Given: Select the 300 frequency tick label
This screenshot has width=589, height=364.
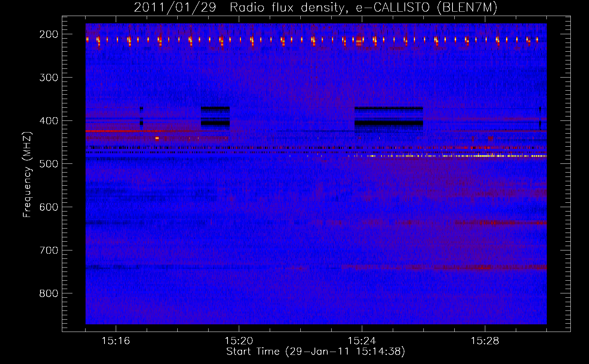Looking at the screenshot, I should pos(49,78).
